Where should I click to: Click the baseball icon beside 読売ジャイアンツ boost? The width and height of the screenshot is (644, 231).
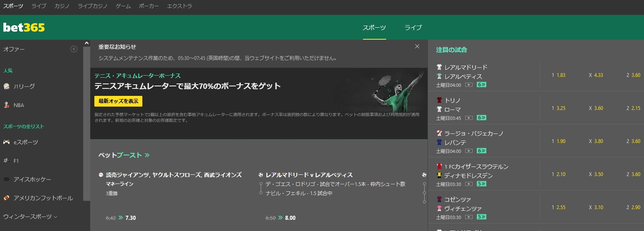coord(101,175)
